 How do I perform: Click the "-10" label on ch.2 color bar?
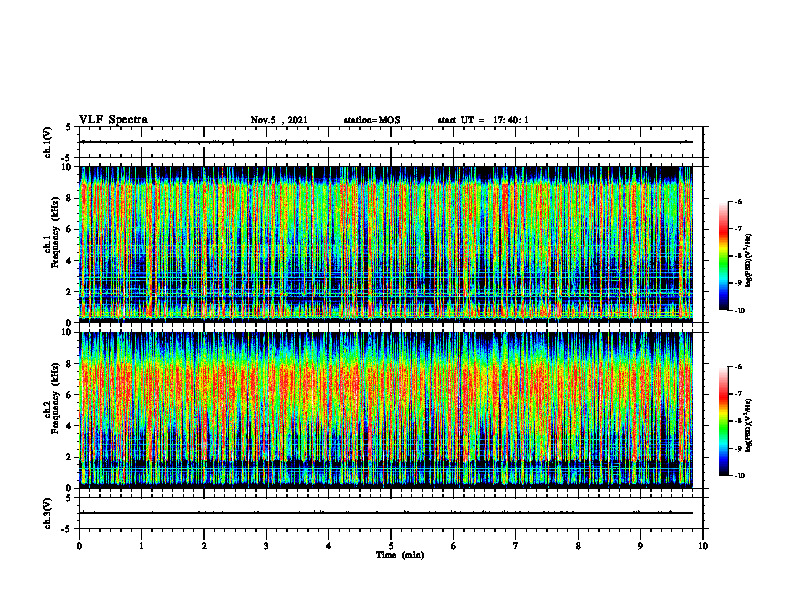pos(739,476)
